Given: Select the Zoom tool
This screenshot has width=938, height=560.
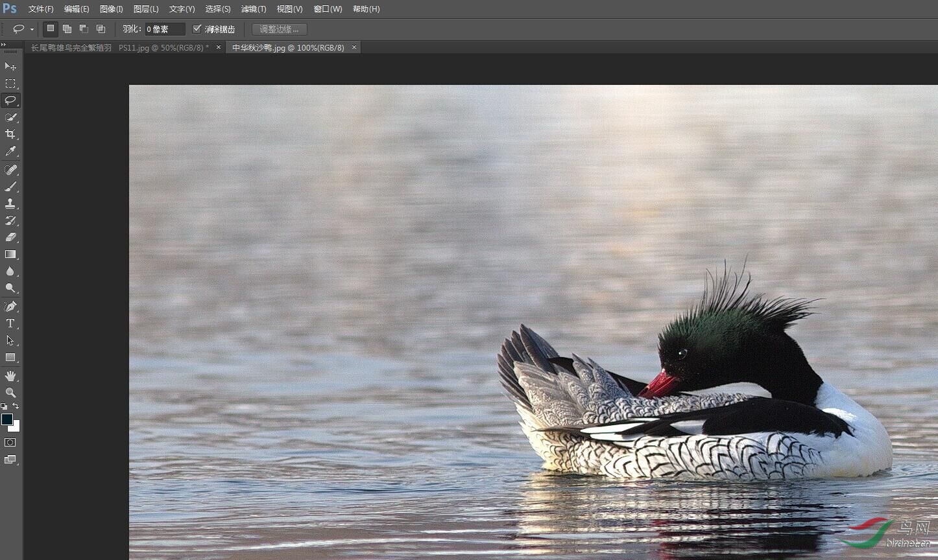Looking at the screenshot, I should [10, 393].
